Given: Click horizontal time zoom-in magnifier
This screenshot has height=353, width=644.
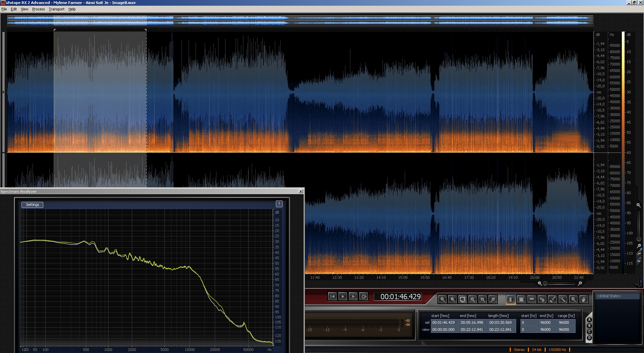Looking at the screenshot, I should [580, 283].
